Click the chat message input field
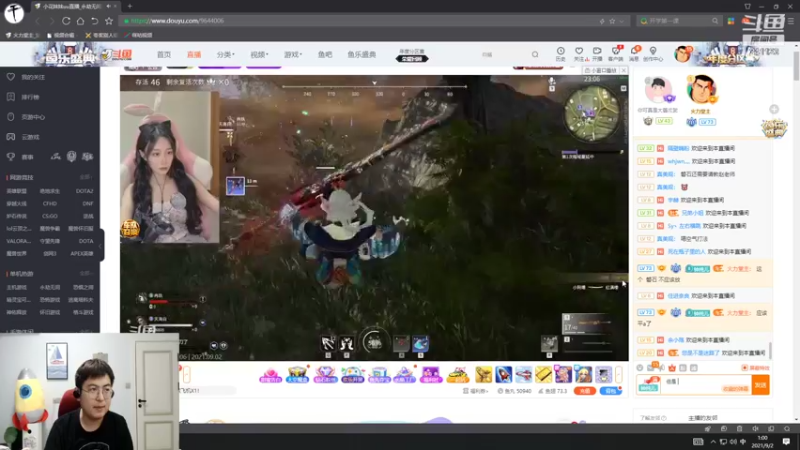The width and height of the screenshot is (800, 450). pyautogui.click(x=706, y=385)
